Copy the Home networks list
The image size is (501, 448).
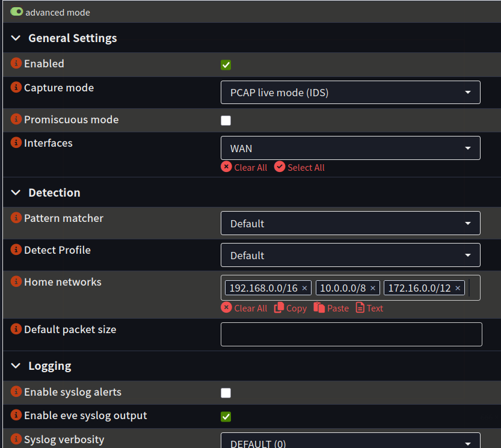290,308
